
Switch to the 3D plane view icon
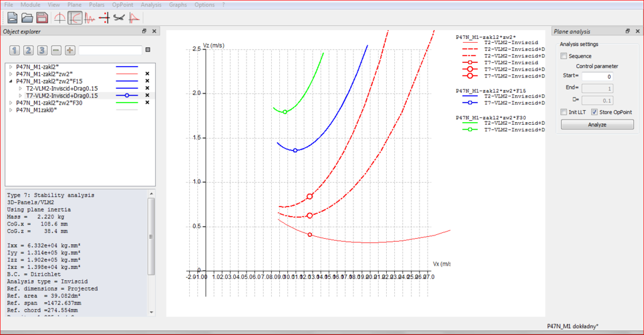(x=119, y=18)
